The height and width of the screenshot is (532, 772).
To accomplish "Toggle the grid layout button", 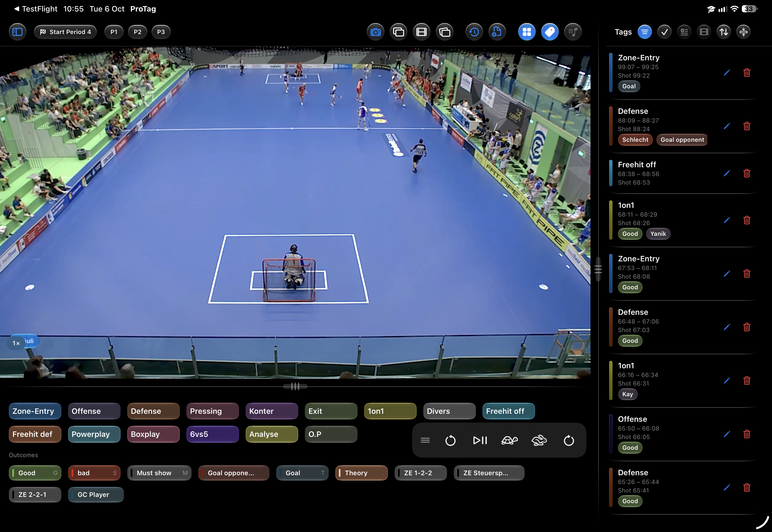I will click(x=527, y=32).
